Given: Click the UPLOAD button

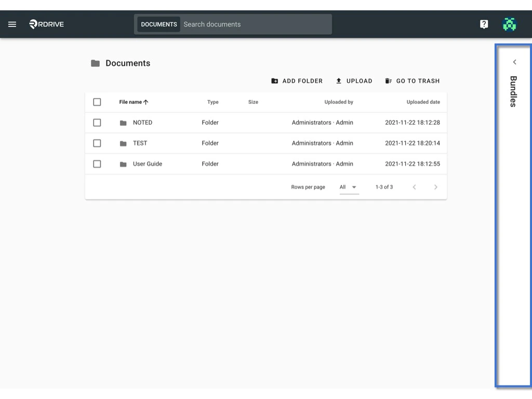Looking at the screenshot, I should 354,81.
